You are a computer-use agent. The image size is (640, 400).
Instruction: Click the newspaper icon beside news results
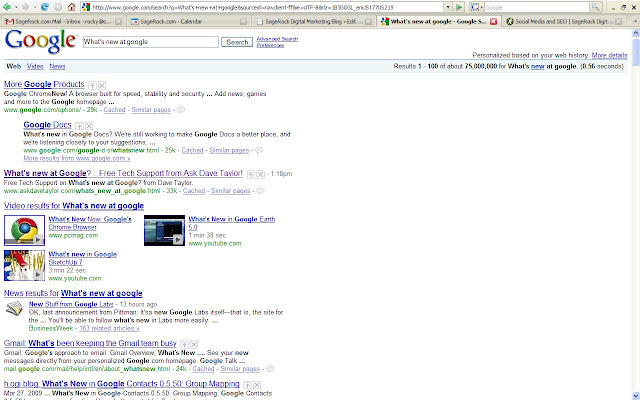click(14, 308)
